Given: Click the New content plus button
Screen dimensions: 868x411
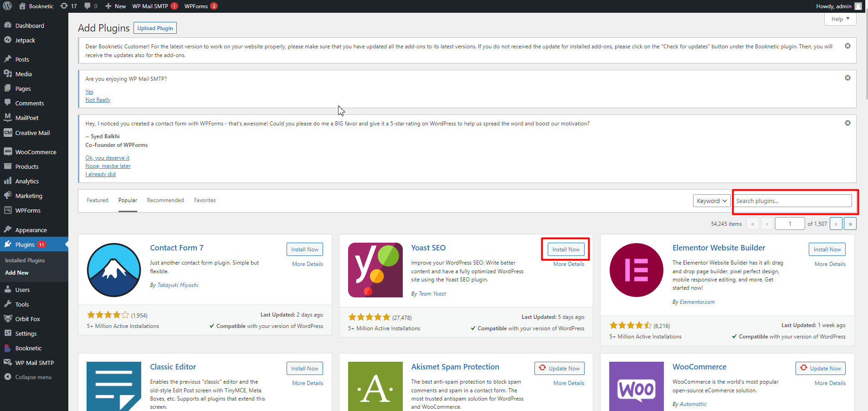Looking at the screenshot, I should click(115, 6).
